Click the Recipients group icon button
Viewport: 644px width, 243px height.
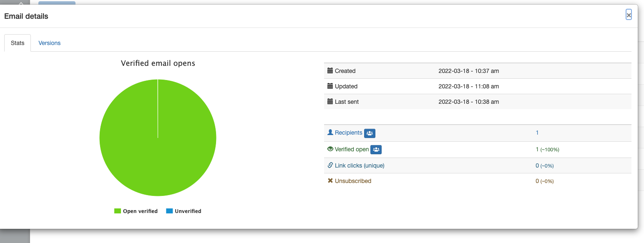point(370,133)
